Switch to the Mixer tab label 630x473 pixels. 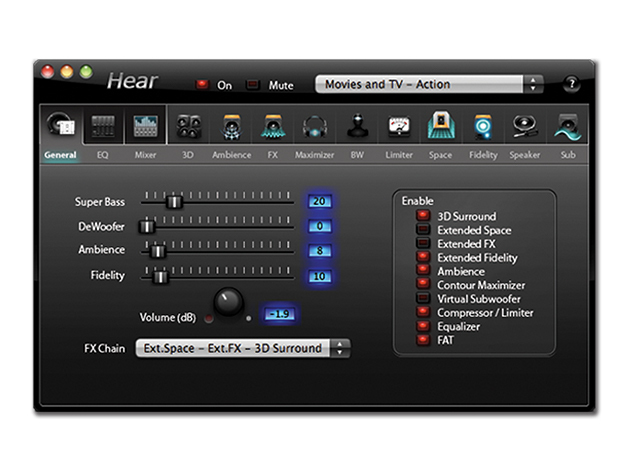[x=145, y=155]
